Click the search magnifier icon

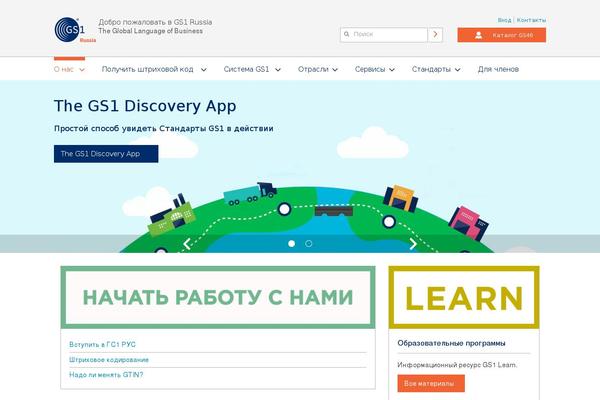347,34
